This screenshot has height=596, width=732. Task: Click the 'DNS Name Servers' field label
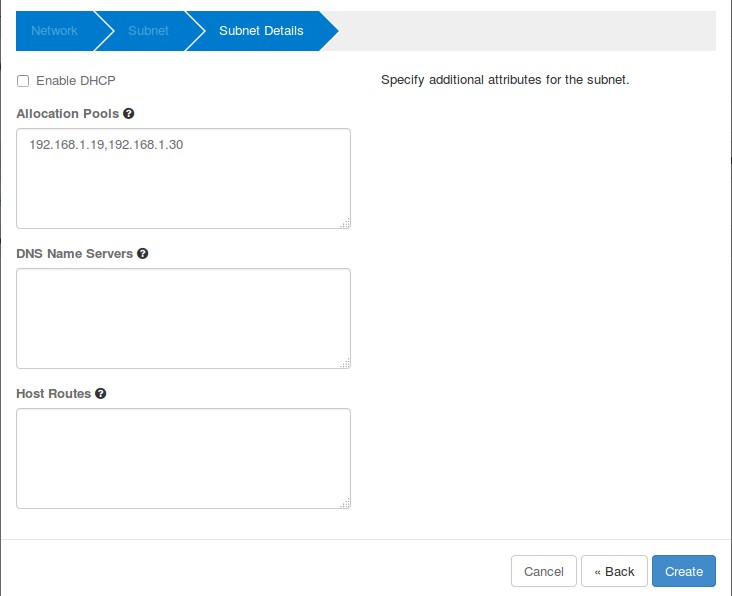75,254
